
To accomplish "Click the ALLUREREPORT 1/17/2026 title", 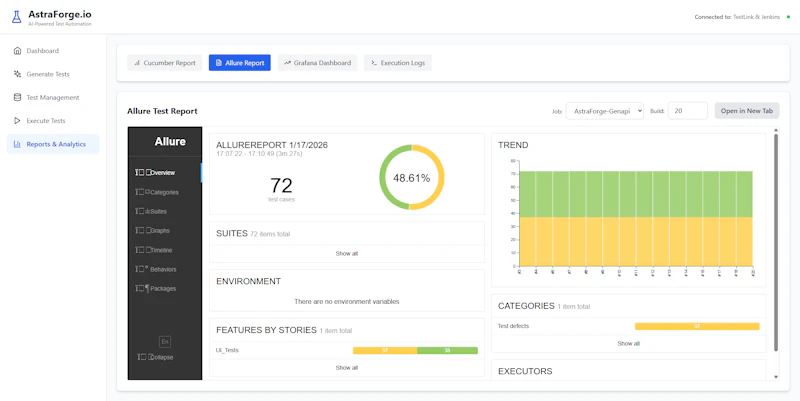I will (272, 145).
